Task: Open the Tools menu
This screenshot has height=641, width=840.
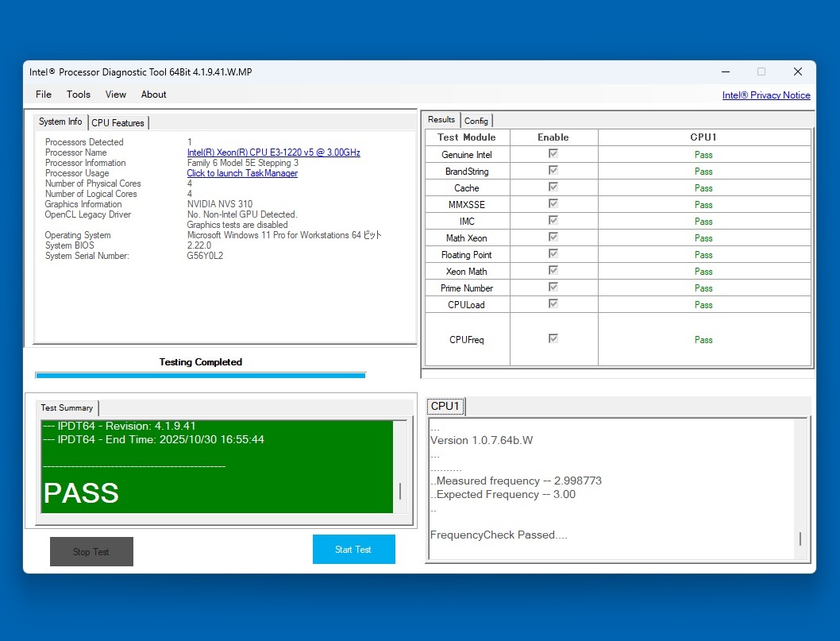Action: coord(79,95)
